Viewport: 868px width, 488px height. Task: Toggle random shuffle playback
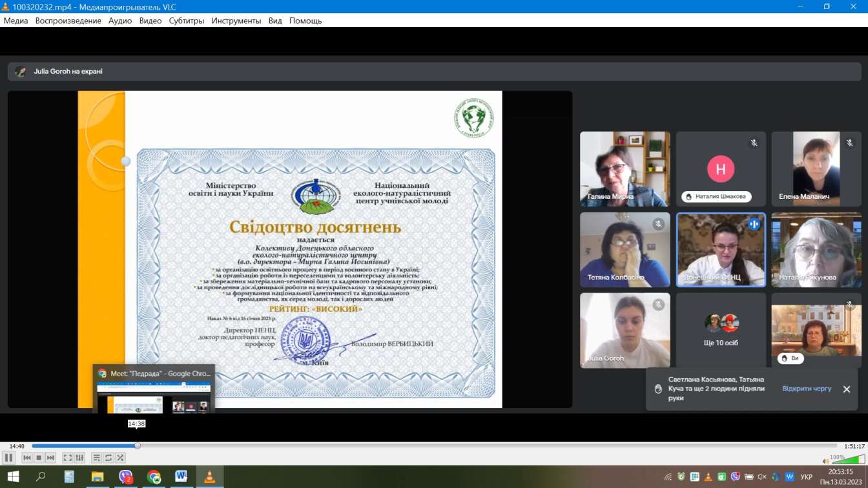[x=120, y=458]
